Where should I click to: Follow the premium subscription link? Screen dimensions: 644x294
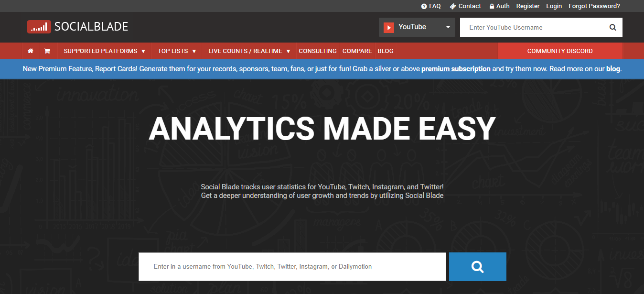click(x=456, y=69)
